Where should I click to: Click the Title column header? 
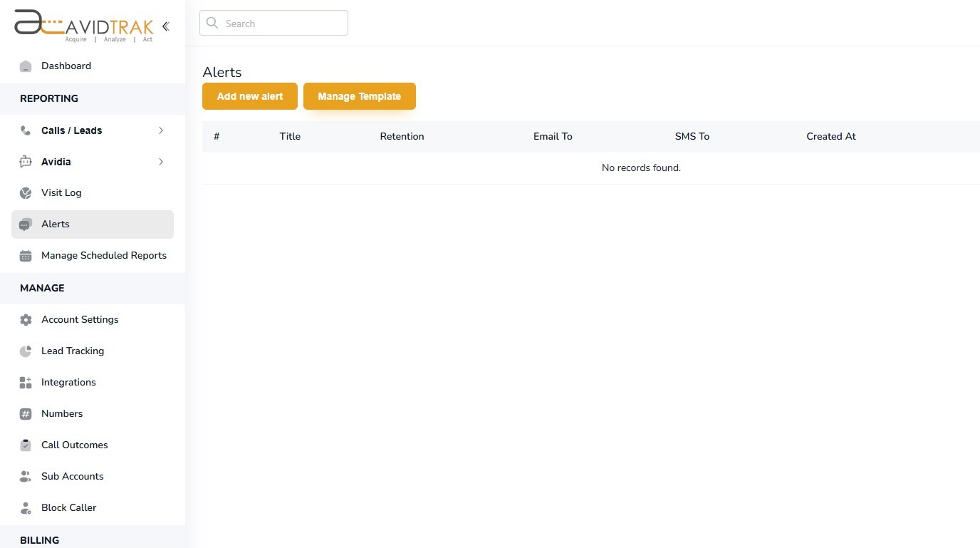point(290,136)
